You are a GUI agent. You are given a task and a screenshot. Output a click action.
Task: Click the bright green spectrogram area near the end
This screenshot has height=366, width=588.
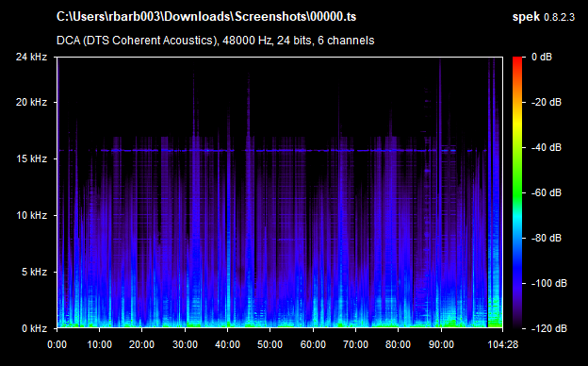[495, 321]
